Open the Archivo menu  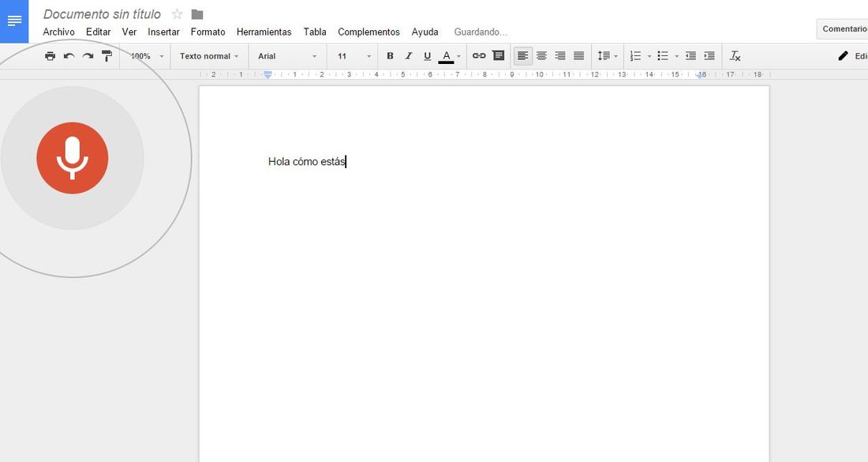(58, 32)
